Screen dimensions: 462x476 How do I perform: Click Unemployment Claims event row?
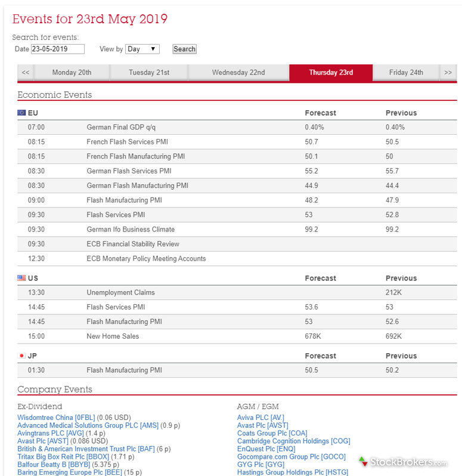[x=237, y=292]
